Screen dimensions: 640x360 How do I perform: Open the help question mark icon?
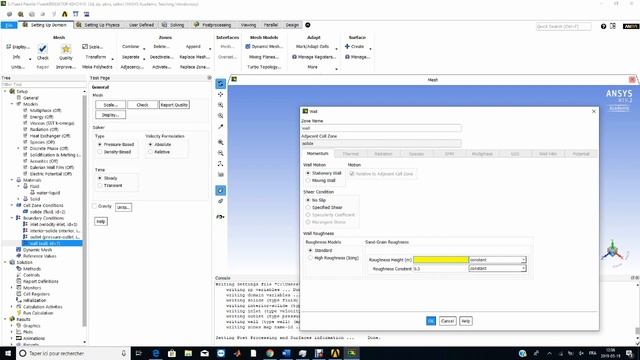[603, 26]
